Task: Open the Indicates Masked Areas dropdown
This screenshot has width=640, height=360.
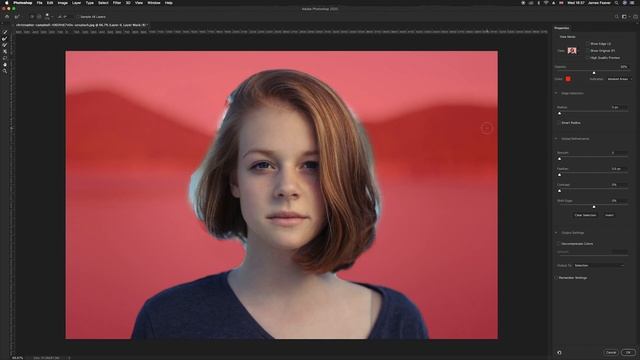Action: tap(619, 79)
